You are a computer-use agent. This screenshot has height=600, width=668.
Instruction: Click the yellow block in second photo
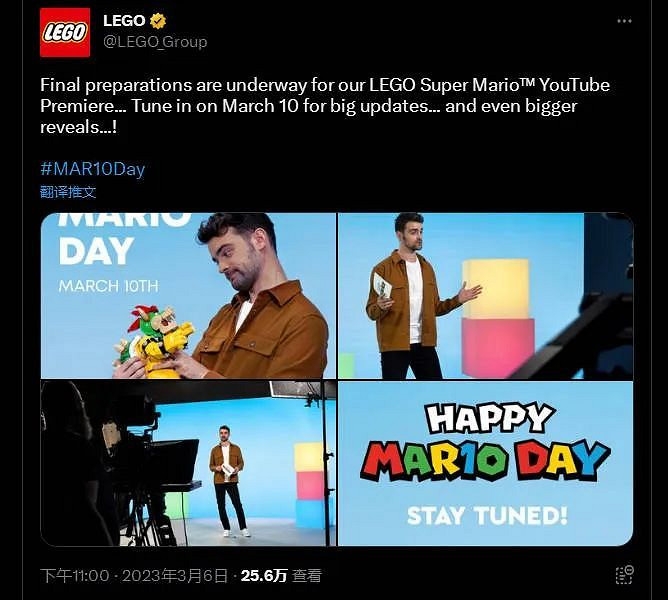pos(496,289)
